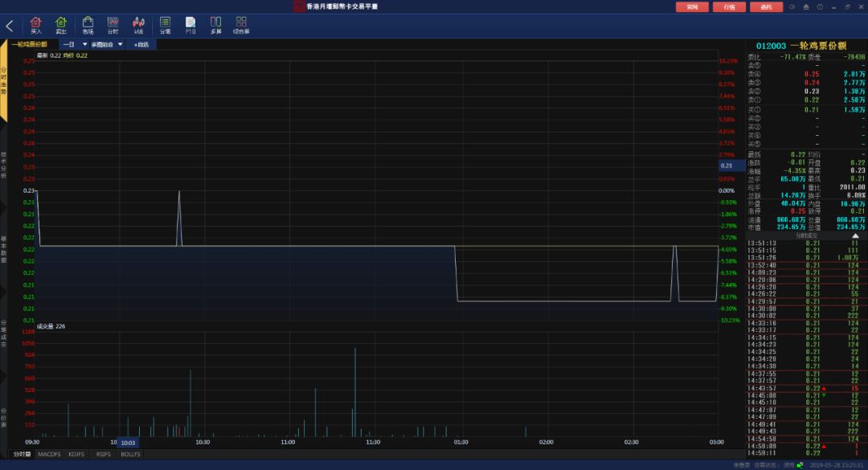Click the 2019-05-28 date-time in status bar
The height and width of the screenshot is (470, 868).
(837, 465)
